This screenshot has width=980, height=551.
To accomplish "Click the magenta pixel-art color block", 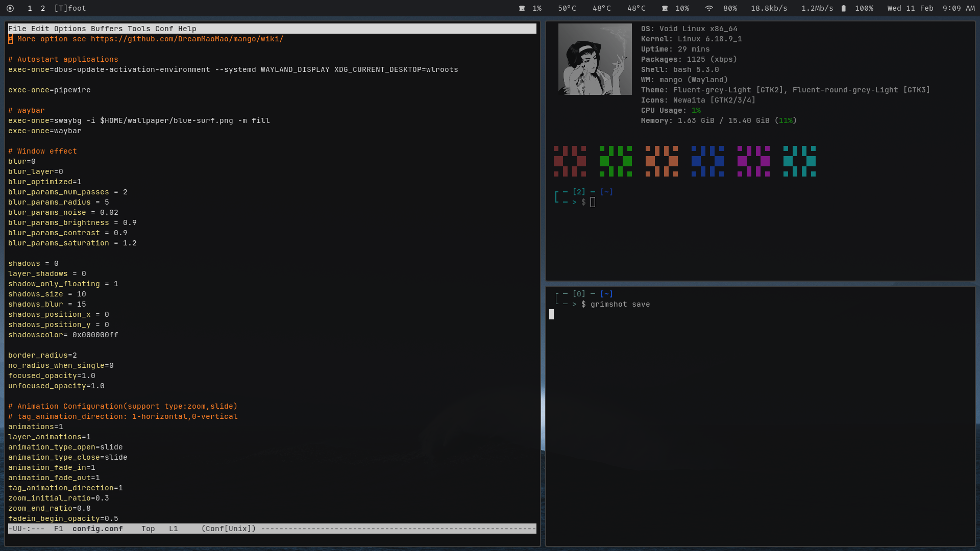I will pyautogui.click(x=753, y=161).
